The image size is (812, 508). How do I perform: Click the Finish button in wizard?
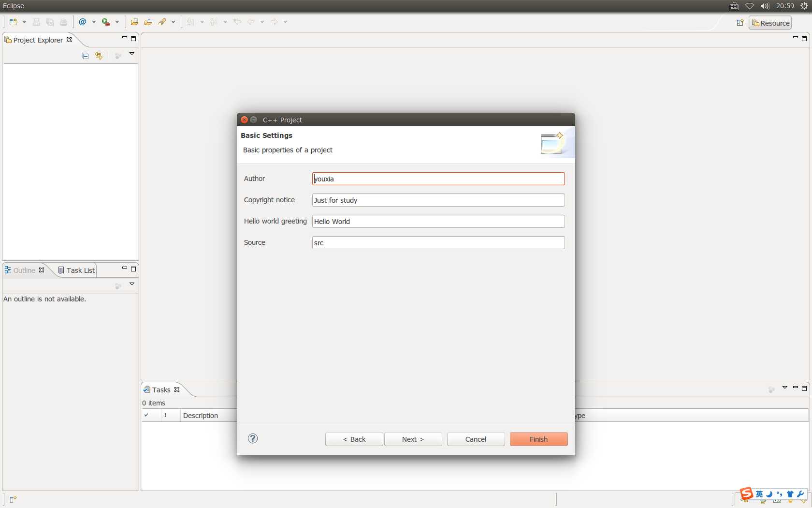(x=539, y=439)
